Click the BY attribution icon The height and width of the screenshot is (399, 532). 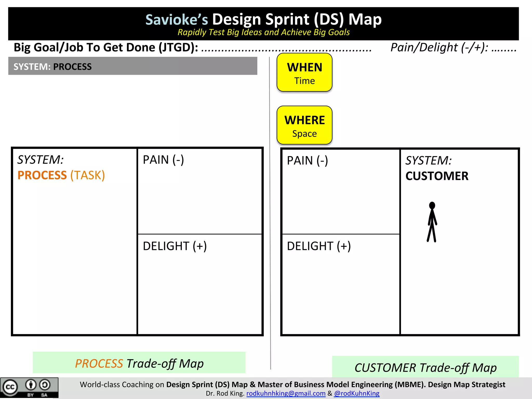click(x=31, y=385)
